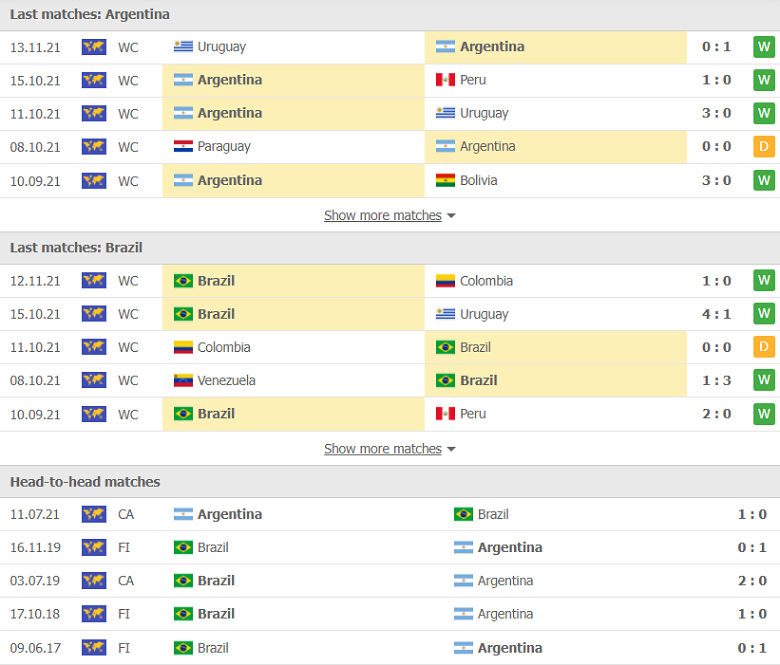Click the dropdown arrow beside Argentina's Show more matches

click(x=451, y=216)
